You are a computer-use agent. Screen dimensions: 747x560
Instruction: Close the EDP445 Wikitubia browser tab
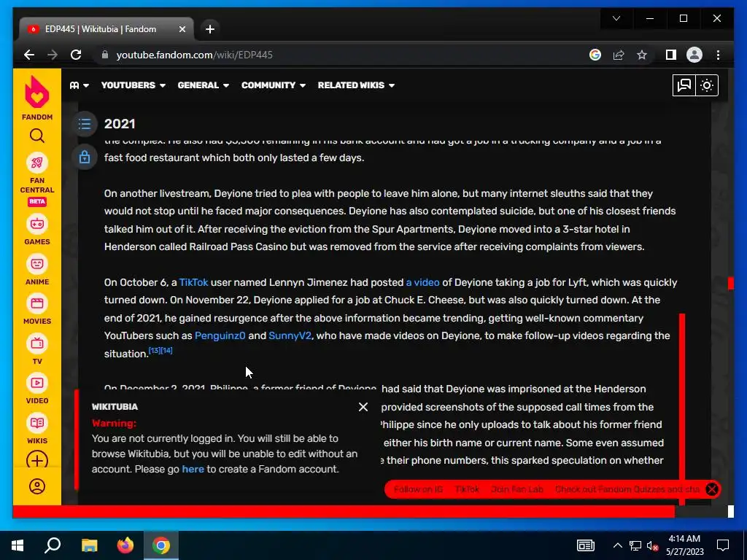pyautogui.click(x=182, y=29)
